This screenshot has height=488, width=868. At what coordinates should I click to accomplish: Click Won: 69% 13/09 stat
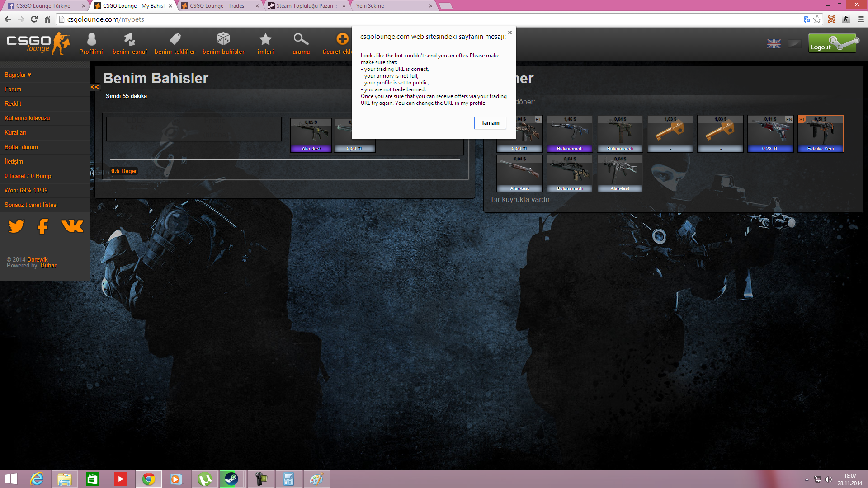click(26, 190)
